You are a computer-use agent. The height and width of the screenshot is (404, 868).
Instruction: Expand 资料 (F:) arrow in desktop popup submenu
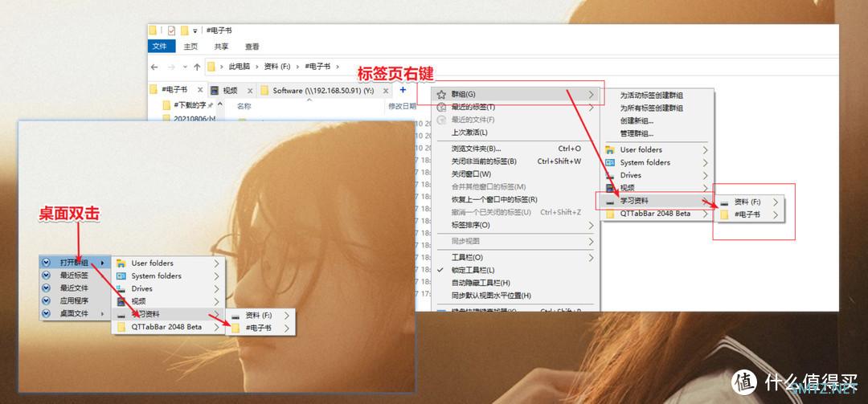[286, 316]
